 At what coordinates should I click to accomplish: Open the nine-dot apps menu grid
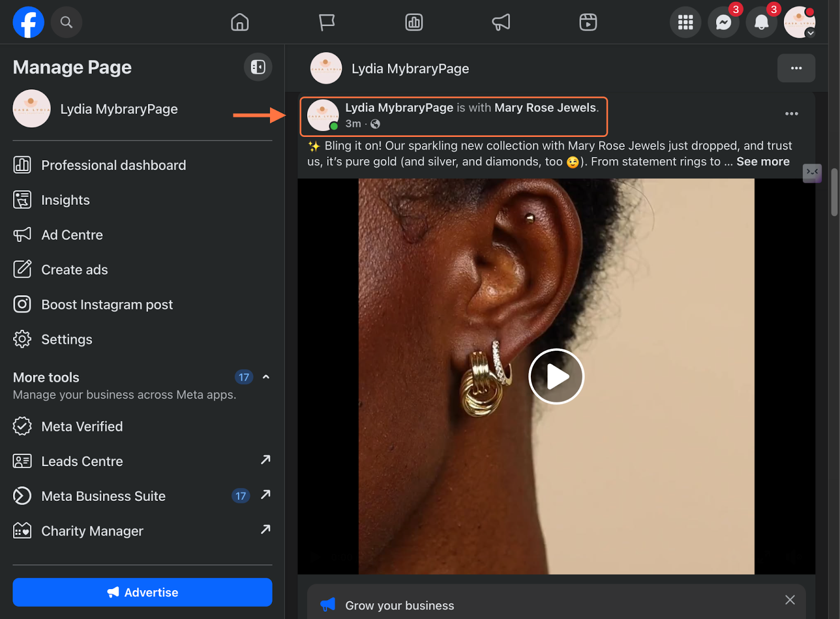click(685, 23)
